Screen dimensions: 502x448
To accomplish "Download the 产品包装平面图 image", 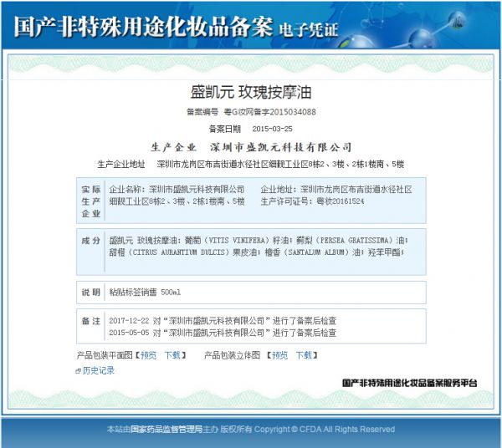I will (172, 355).
